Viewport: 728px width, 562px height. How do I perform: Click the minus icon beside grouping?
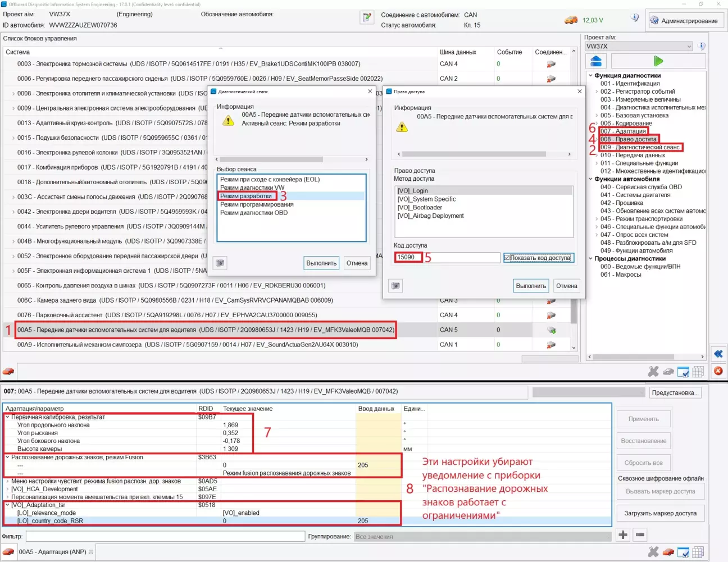tap(640, 534)
